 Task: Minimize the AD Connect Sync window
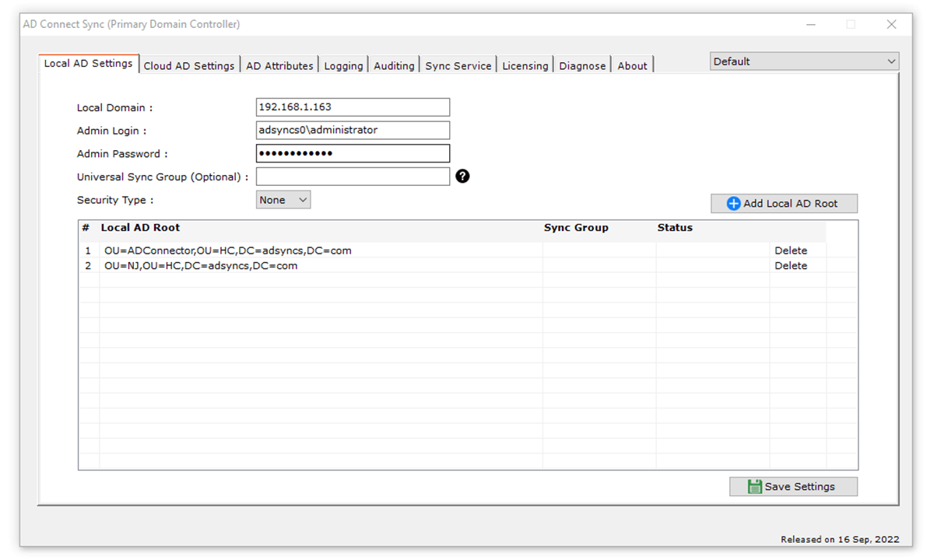pos(812,25)
